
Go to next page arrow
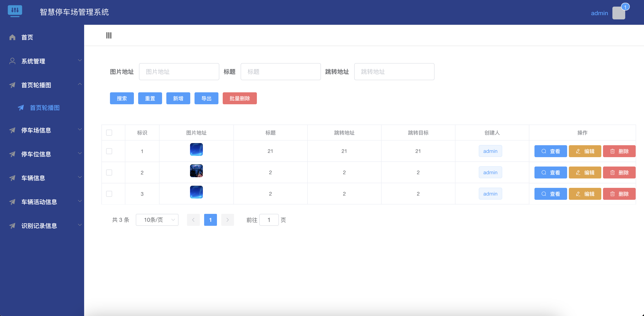click(x=227, y=220)
